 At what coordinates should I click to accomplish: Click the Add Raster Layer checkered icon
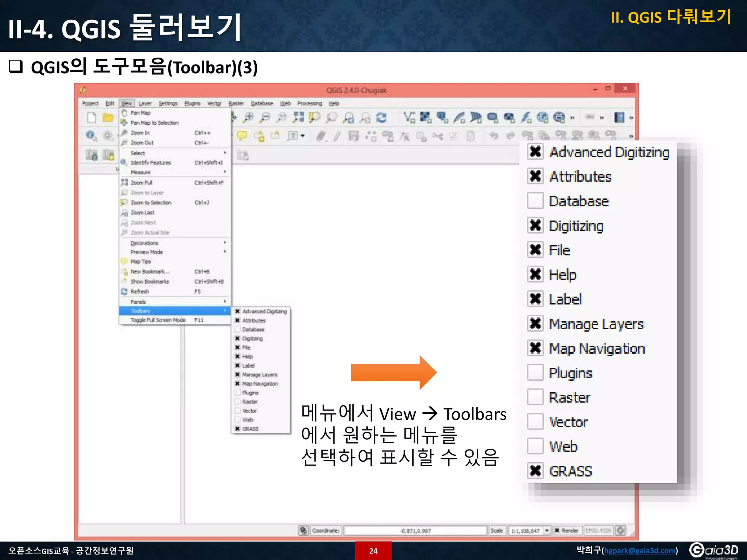pos(425,117)
